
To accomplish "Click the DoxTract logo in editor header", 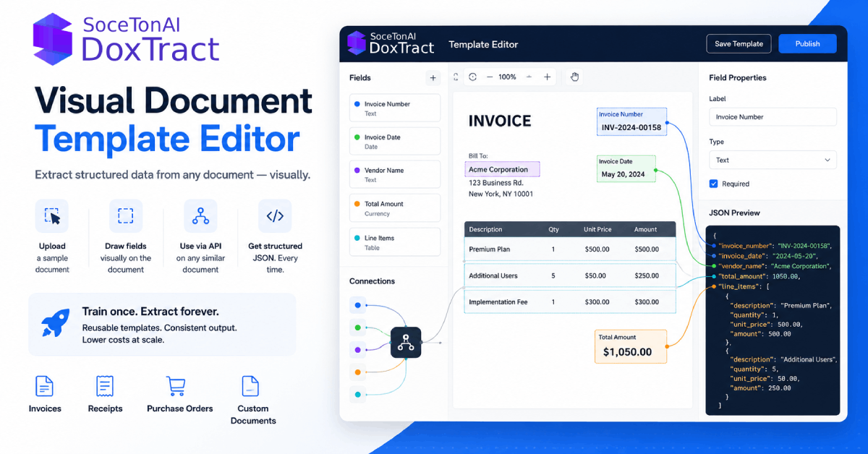I will [x=391, y=43].
